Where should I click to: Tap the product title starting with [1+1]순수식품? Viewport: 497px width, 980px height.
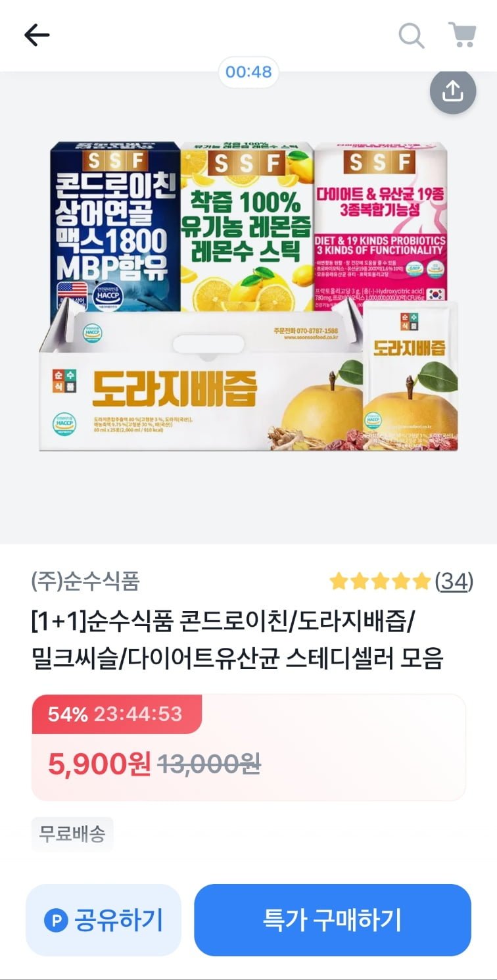coord(237,639)
